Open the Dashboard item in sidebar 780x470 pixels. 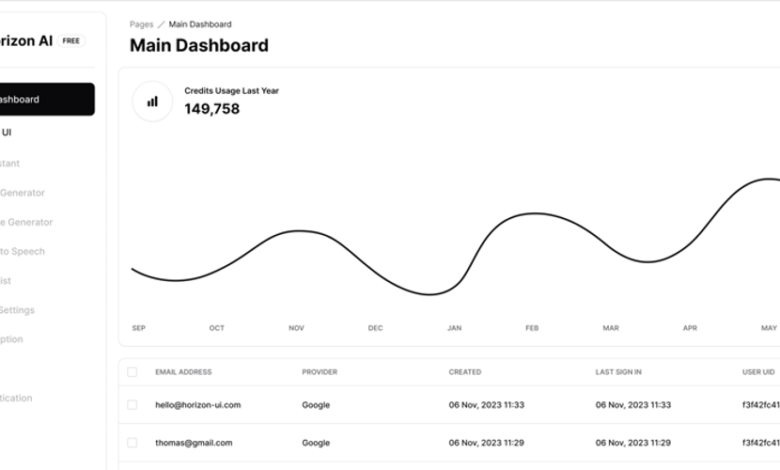coord(47,99)
